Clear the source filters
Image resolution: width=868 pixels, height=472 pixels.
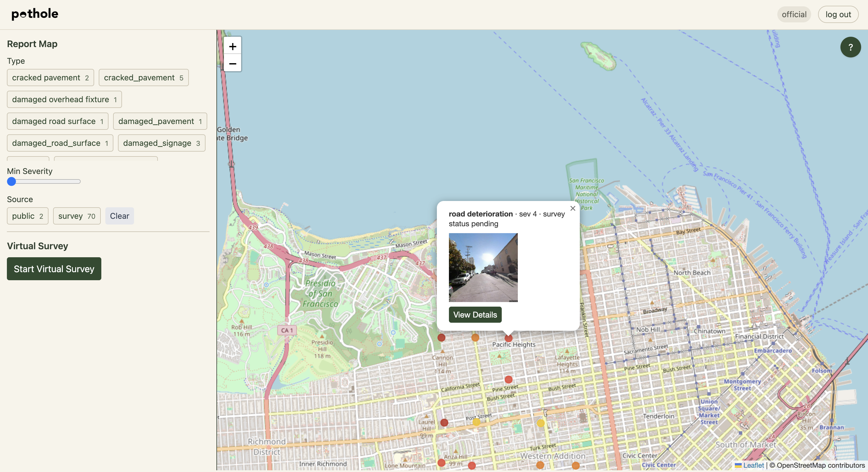(119, 216)
